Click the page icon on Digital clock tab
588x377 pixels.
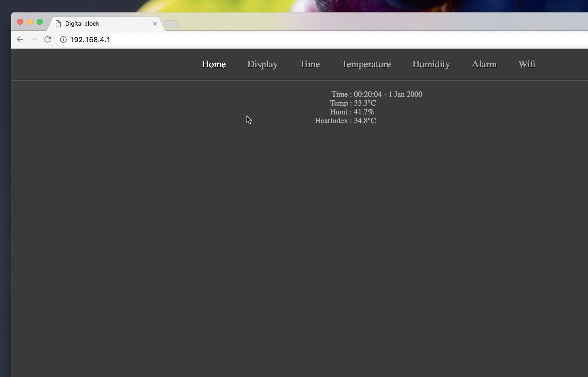point(58,24)
